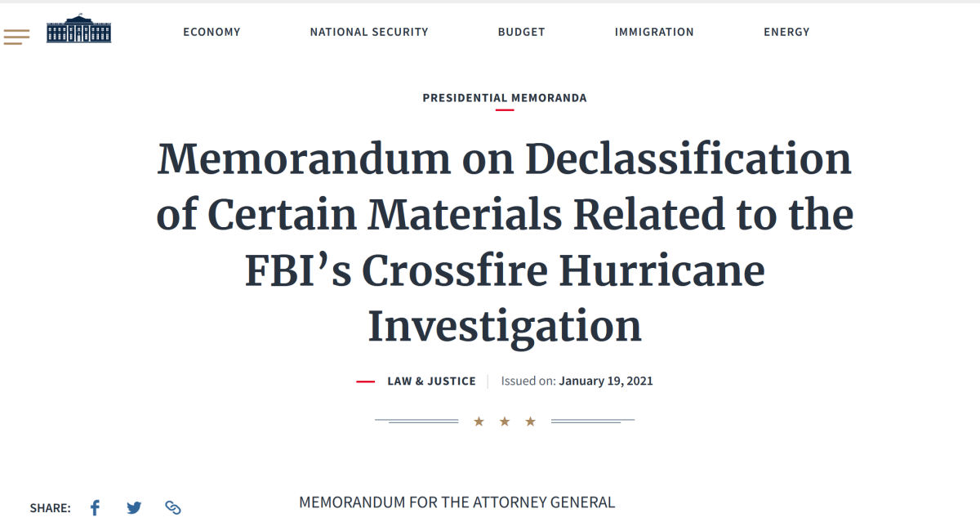980x522 pixels.
Task: Share the memorandum on Twitter
Action: (x=134, y=508)
